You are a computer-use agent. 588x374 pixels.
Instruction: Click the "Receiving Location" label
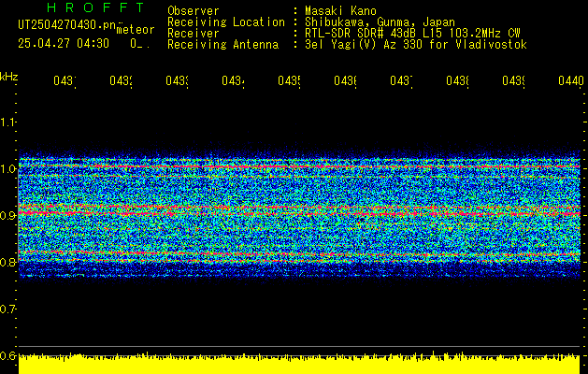click(x=226, y=22)
